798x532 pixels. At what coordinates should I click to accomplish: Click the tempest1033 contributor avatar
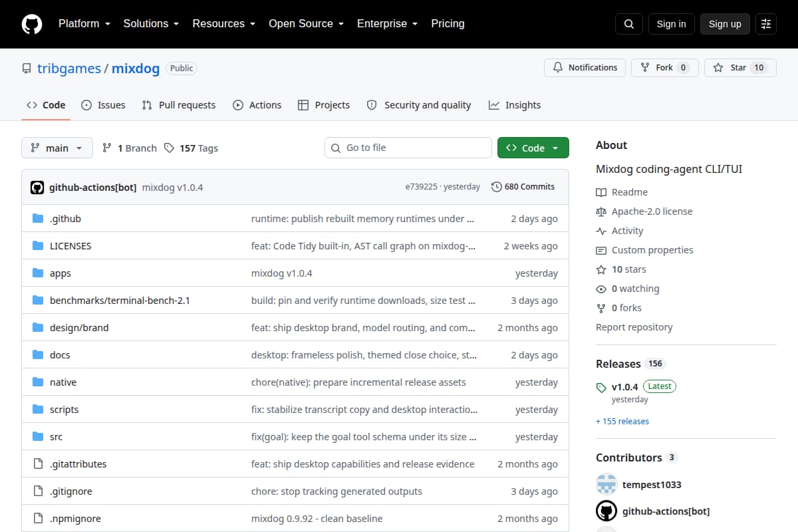click(606, 485)
